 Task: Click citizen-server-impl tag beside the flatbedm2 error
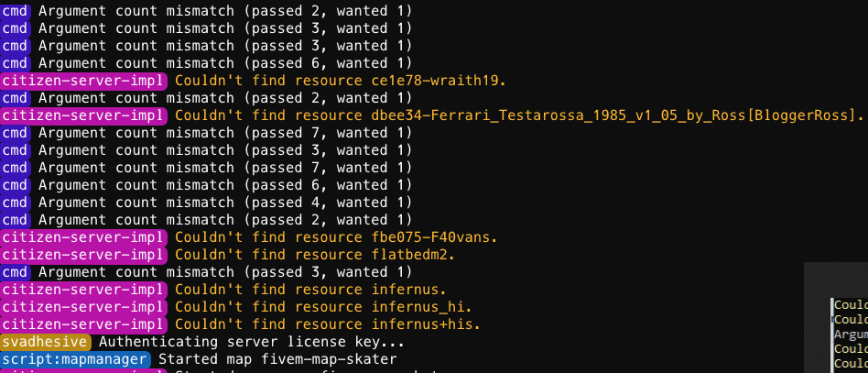point(84,255)
